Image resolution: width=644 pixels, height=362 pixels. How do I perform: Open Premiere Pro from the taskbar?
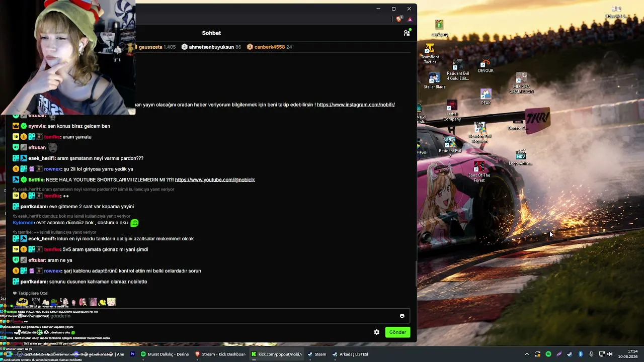point(132,354)
